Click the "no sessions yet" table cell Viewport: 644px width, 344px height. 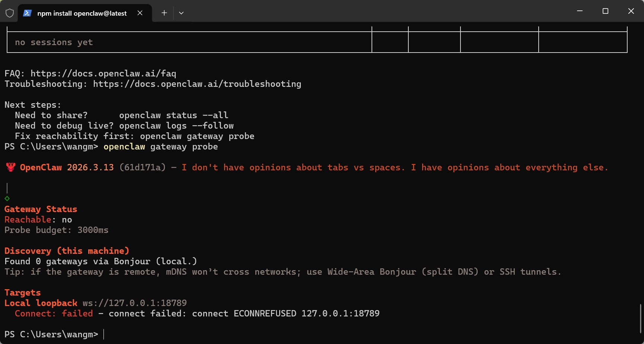[54, 42]
